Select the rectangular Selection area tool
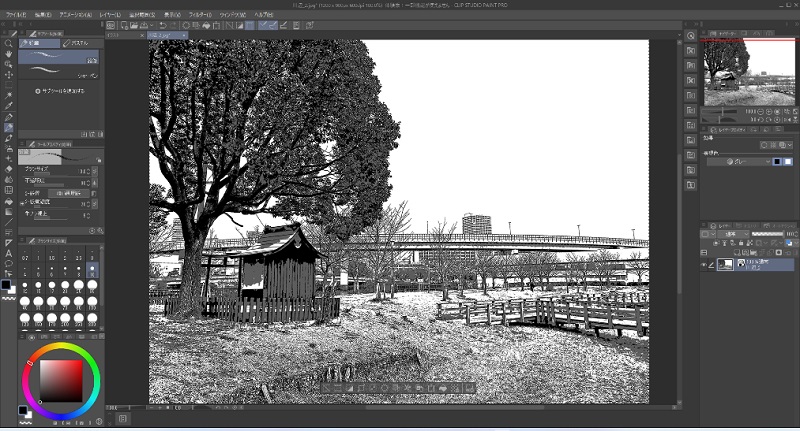 tap(9, 85)
